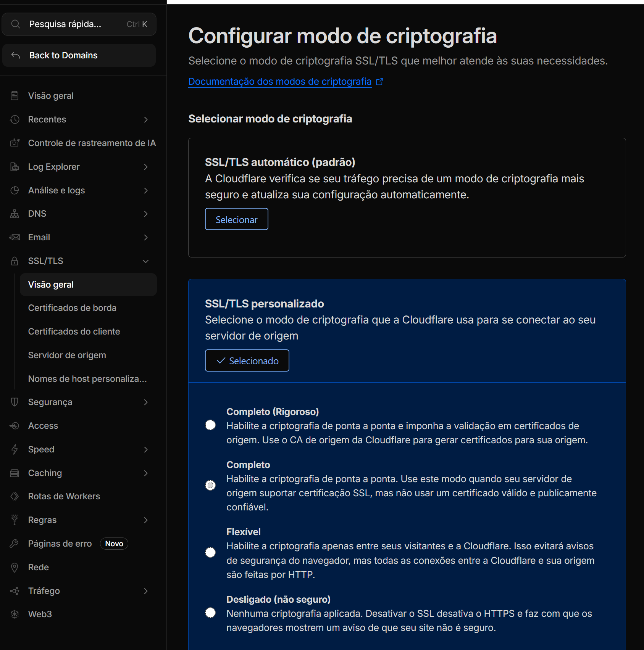Navigate to Servidor de origem
The height and width of the screenshot is (650, 644).
(67, 355)
